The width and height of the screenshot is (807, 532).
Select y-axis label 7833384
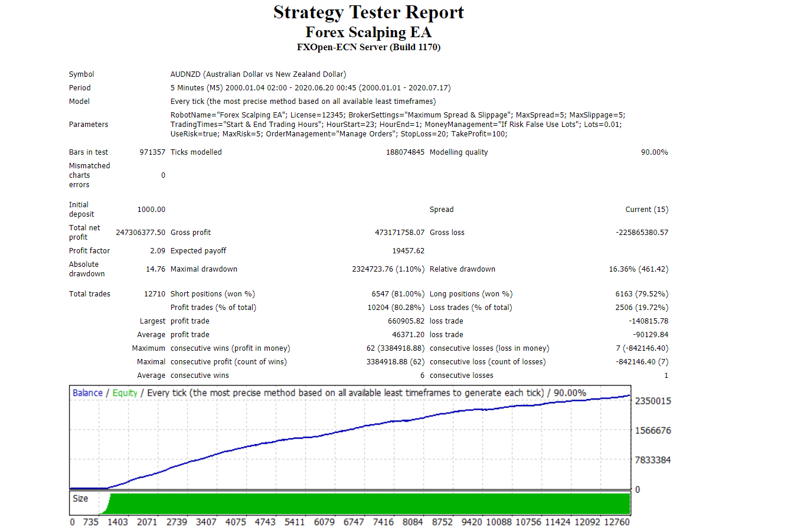pos(653,460)
